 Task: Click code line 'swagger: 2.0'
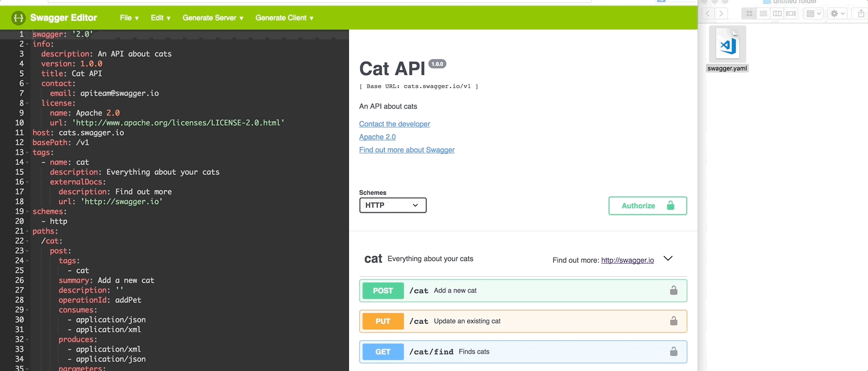click(x=63, y=34)
